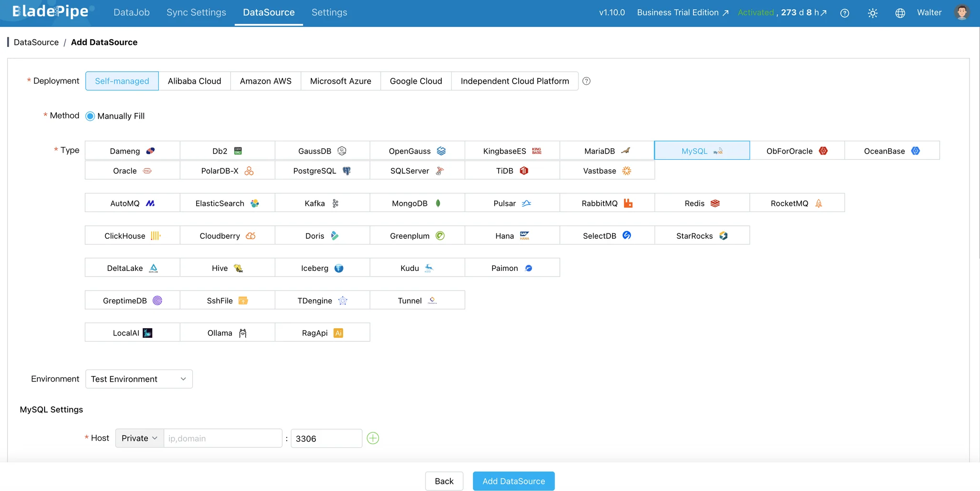Click the Add DataSource button

click(x=513, y=481)
